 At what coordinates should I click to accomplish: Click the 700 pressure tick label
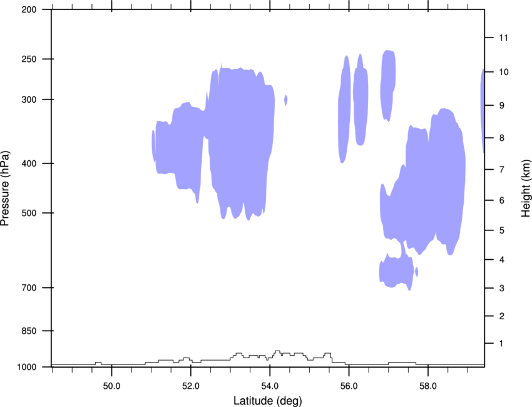(x=29, y=288)
